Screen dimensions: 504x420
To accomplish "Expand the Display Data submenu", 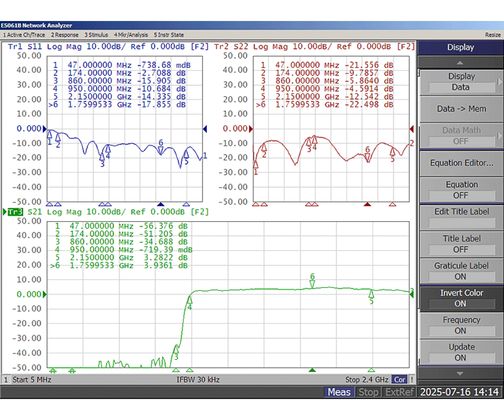I will [x=461, y=82].
